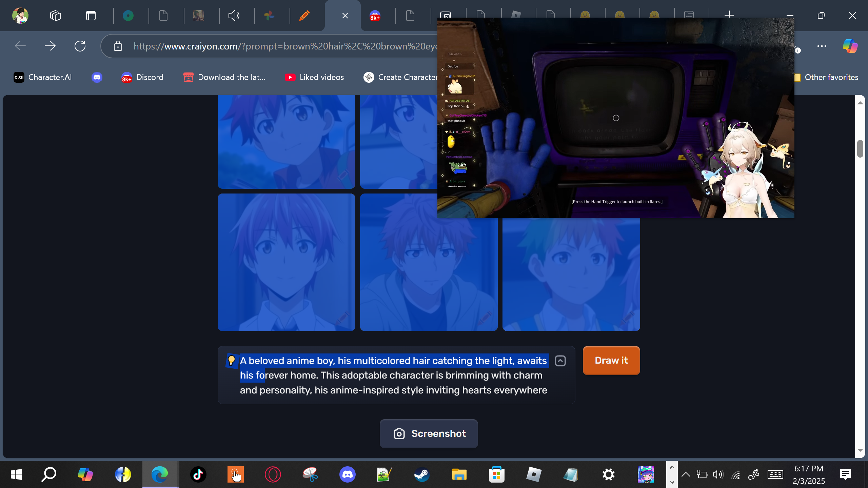Open Microsoft Store from the taskbar
Viewport: 868px width, 488px height.
point(496,474)
